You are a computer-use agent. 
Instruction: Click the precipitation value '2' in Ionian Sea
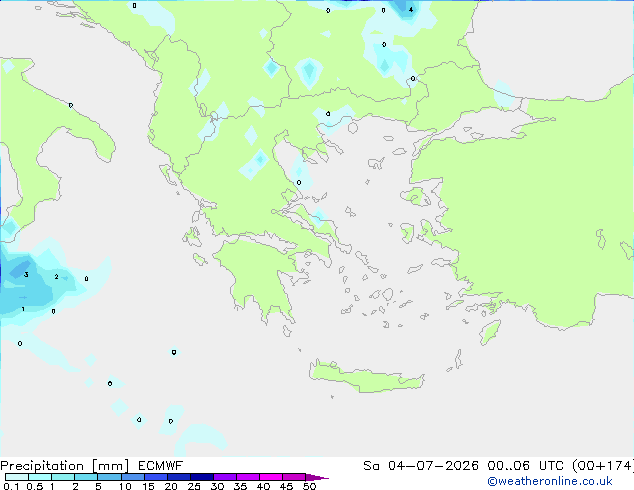56,277
